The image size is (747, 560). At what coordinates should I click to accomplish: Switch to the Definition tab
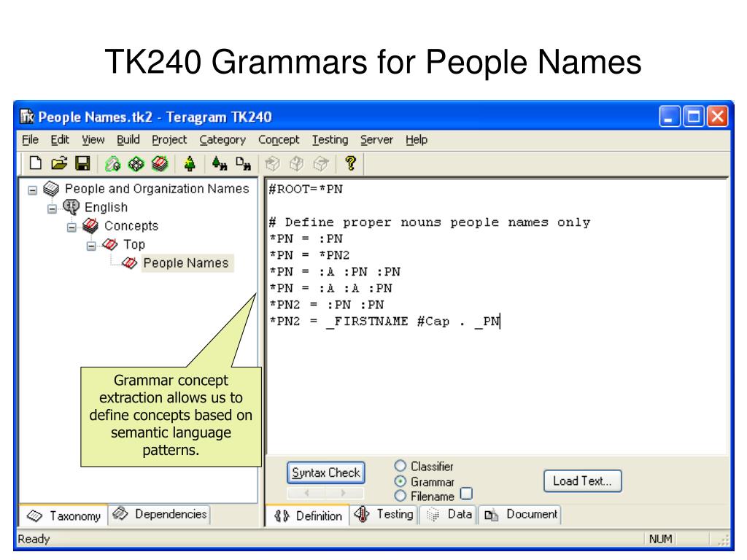pyautogui.click(x=308, y=516)
